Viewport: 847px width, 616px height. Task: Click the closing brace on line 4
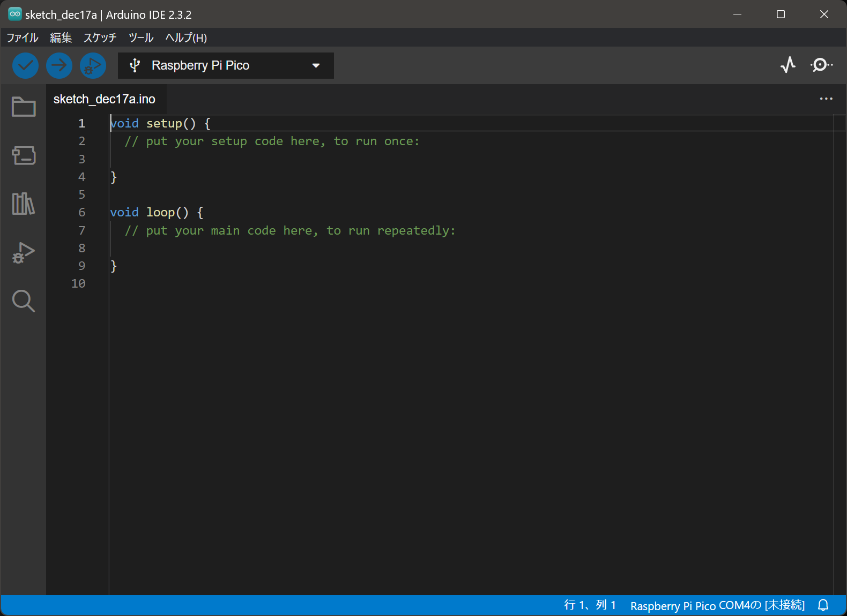[114, 177]
